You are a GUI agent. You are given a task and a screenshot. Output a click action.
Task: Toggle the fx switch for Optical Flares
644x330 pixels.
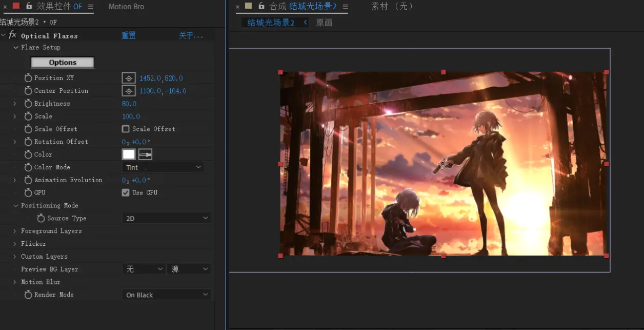coord(13,35)
